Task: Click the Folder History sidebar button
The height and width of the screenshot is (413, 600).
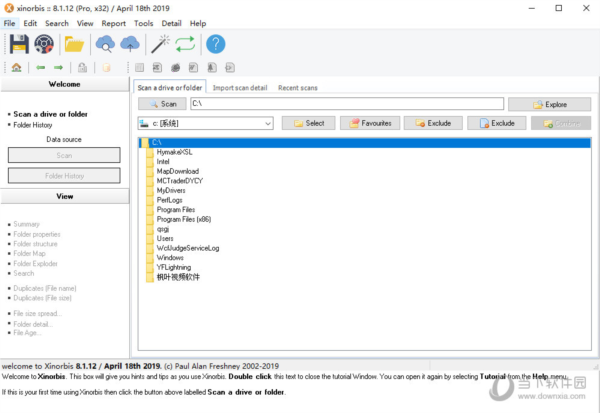Action: (64, 176)
